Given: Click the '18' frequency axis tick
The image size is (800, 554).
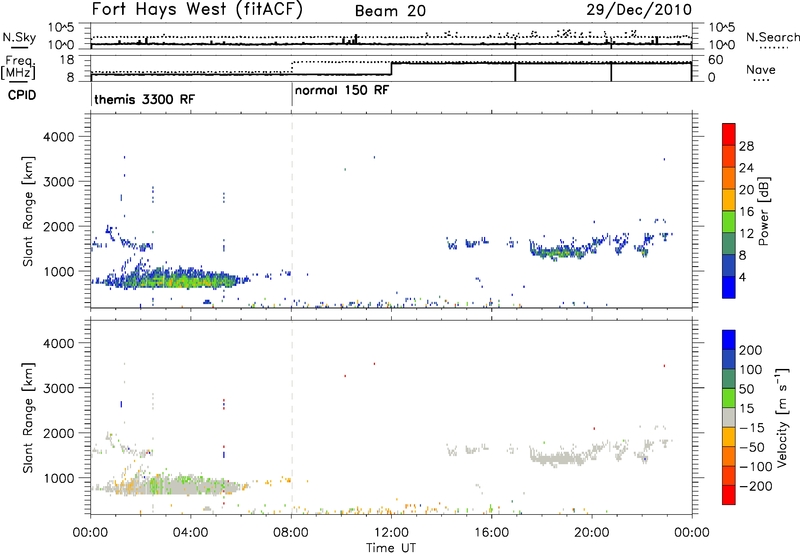Looking at the screenshot, I should (x=67, y=60).
